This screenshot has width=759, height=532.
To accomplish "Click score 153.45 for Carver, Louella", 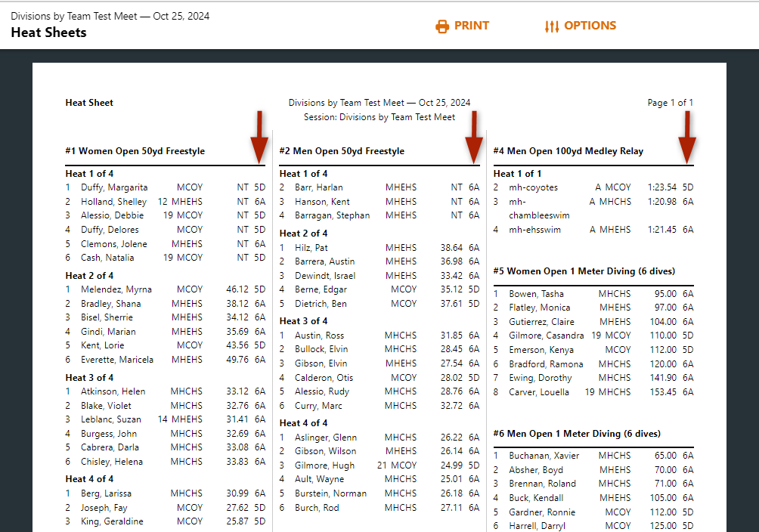I will pos(663,392).
